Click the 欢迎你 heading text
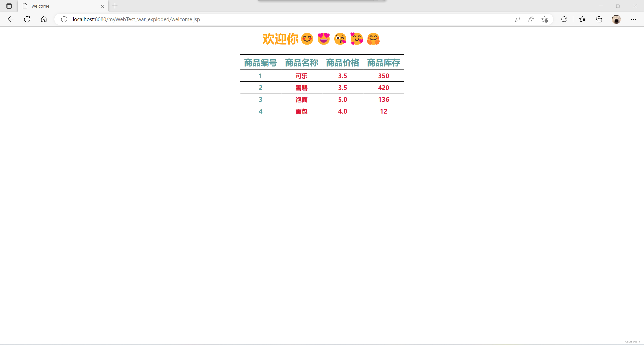The width and height of the screenshot is (644, 345). [280, 39]
